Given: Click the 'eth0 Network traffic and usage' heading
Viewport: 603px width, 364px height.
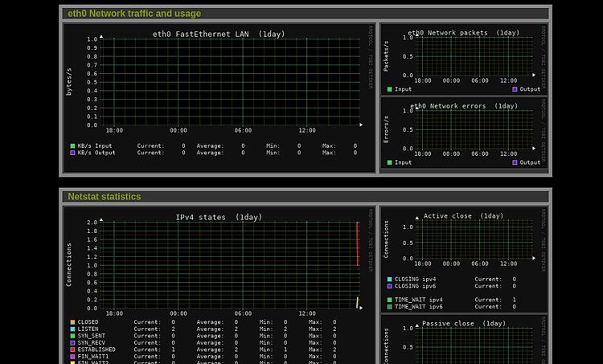Looking at the screenshot, I should [134, 14].
